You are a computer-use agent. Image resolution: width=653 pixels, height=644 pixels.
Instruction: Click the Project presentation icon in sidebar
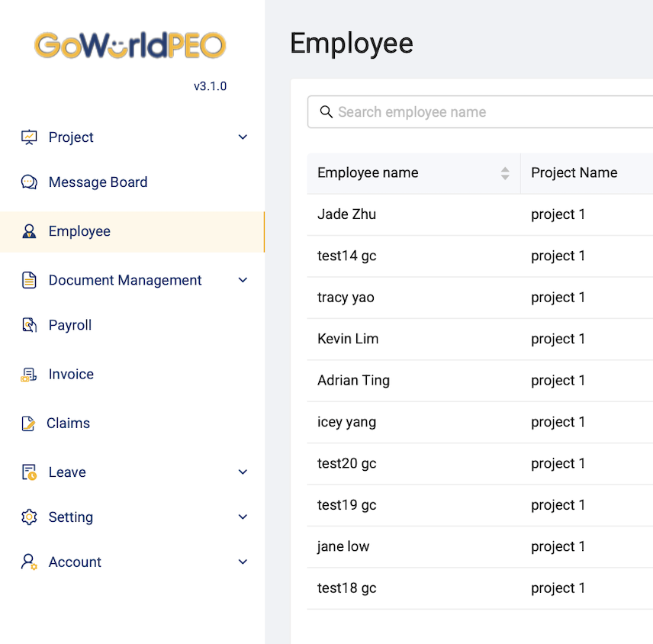29,137
